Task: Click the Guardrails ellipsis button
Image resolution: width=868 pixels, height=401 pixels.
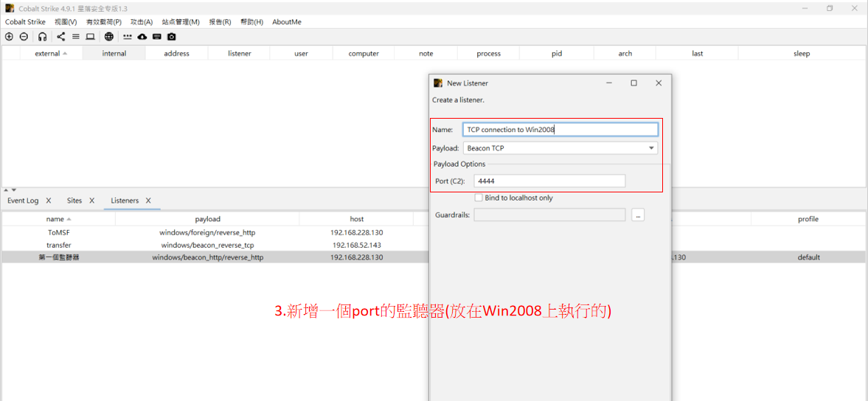Action: pyautogui.click(x=638, y=215)
